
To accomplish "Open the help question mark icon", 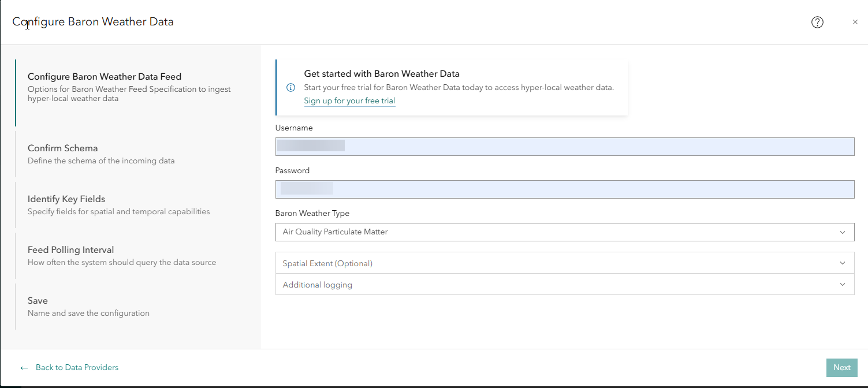I will [x=817, y=23].
